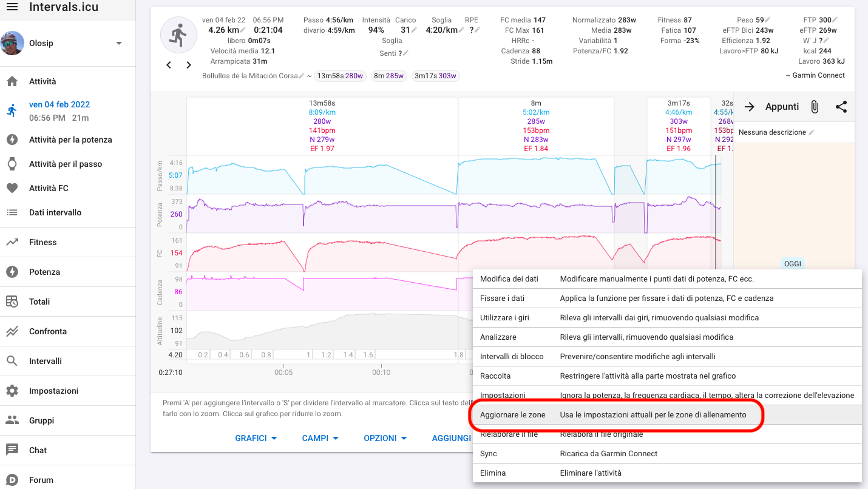Select the 3m17s 303w interval chip
This screenshot has height=489, width=868.
pyautogui.click(x=435, y=76)
